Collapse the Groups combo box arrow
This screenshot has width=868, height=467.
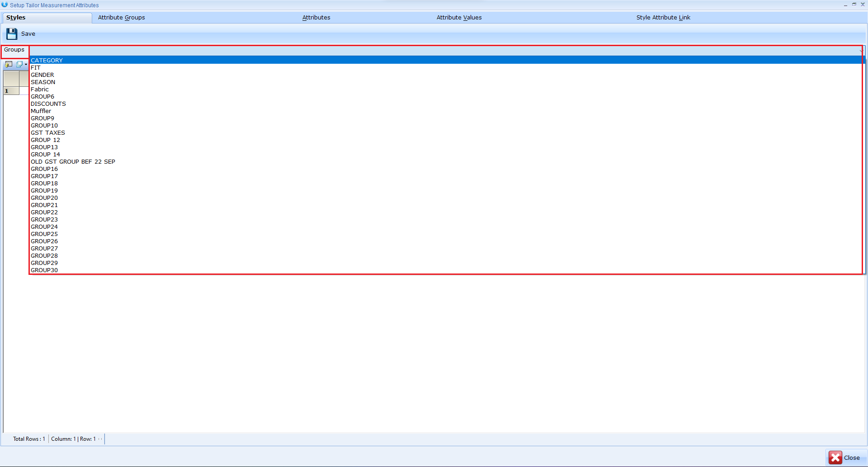tap(860, 50)
